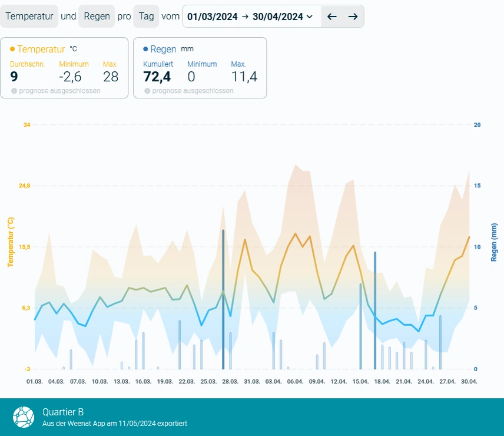This screenshot has height=436, width=504.
Task: Click the cumulative rain value 72,4
Action: tap(157, 77)
